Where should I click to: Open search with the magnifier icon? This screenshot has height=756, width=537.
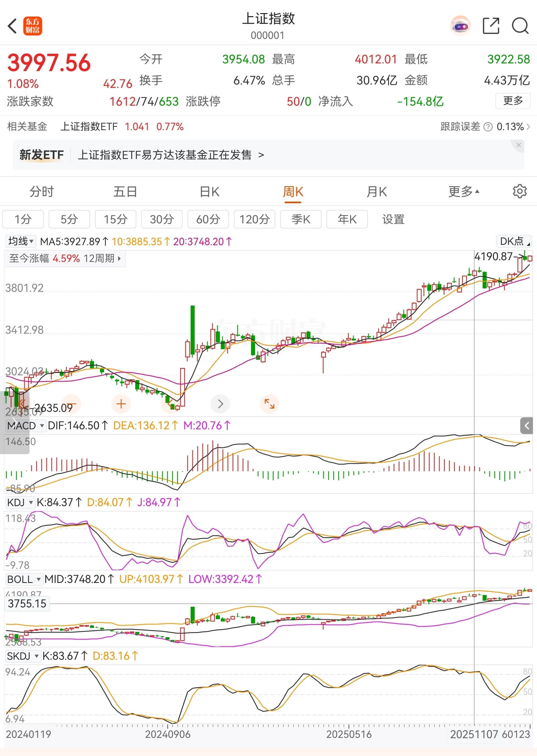pos(520,26)
